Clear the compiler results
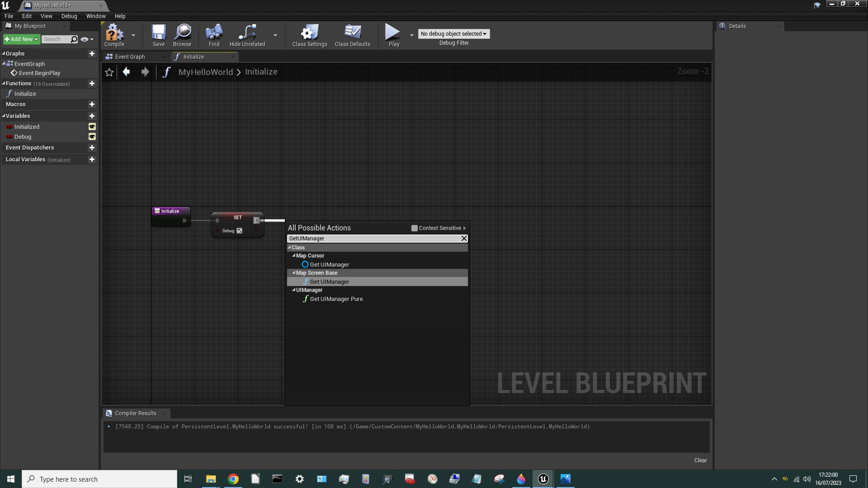This screenshot has width=868, height=488. coord(700,460)
